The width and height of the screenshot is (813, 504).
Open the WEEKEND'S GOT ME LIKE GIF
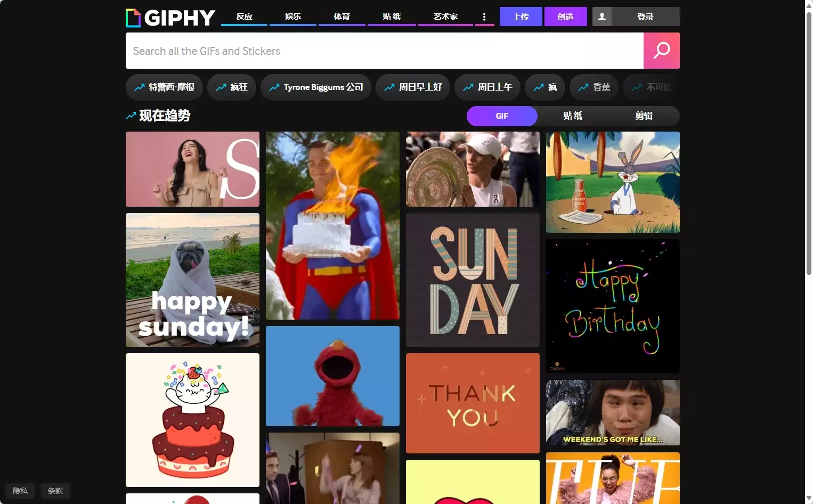pos(613,413)
